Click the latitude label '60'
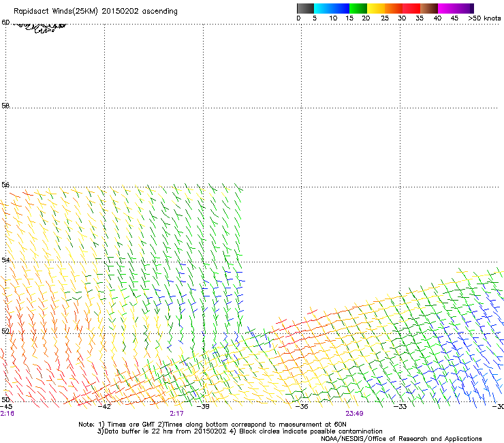The image size is (504, 443). pos(5,22)
